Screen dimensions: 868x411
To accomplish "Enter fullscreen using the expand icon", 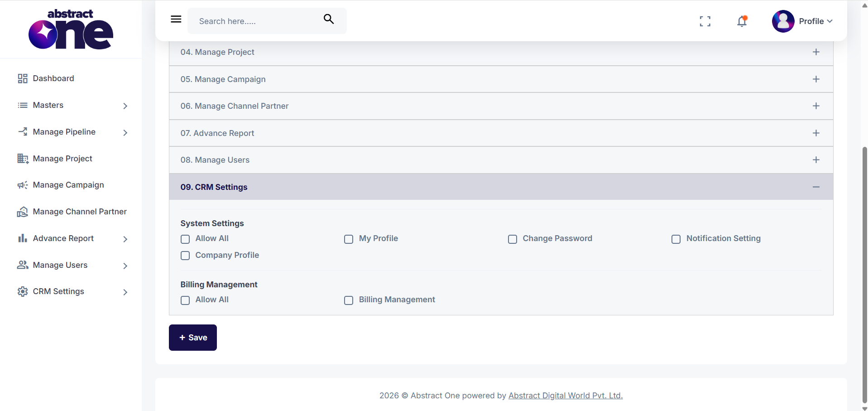I will pos(705,21).
